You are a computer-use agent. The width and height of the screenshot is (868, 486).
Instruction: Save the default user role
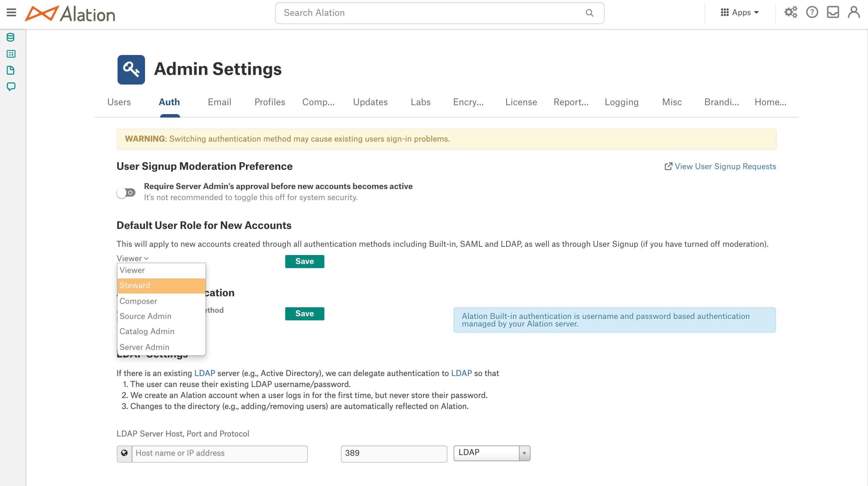click(304, 262)
